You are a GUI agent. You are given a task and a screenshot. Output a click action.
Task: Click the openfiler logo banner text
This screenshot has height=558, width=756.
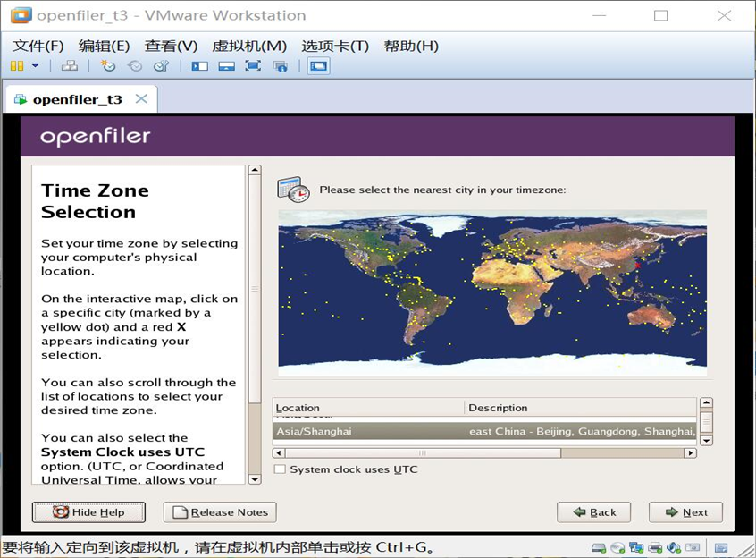96,137
